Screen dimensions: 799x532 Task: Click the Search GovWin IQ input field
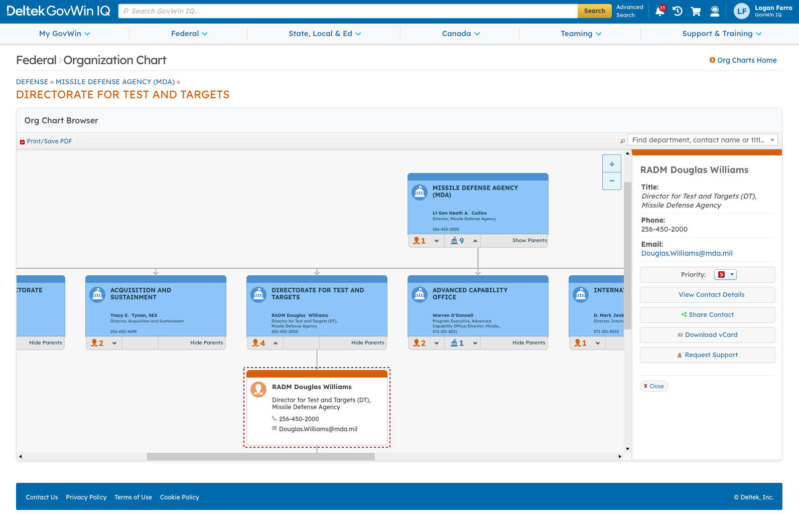coord(348,11)
